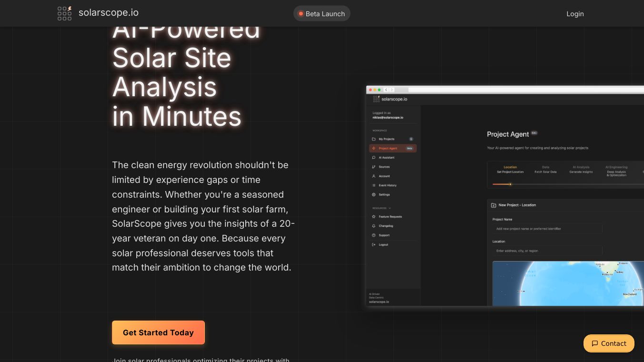This screenshot has width=644, height=362.
Task: Click the product preview's browser back arrow
Action: (x=386, y=90)
